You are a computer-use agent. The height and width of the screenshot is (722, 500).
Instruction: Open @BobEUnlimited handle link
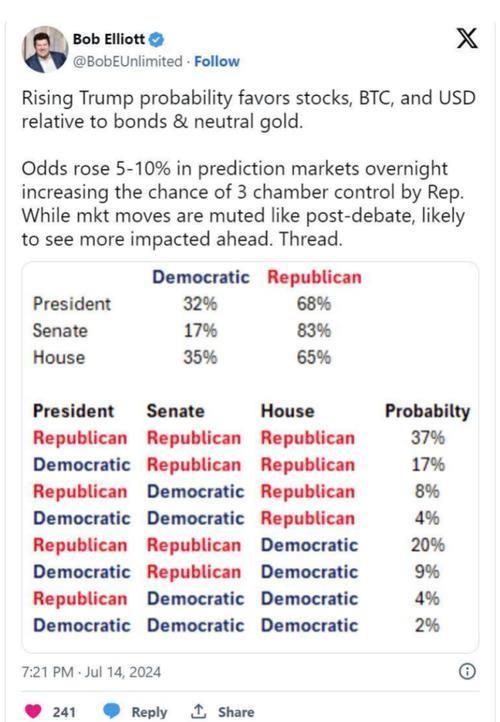[128, 61]
